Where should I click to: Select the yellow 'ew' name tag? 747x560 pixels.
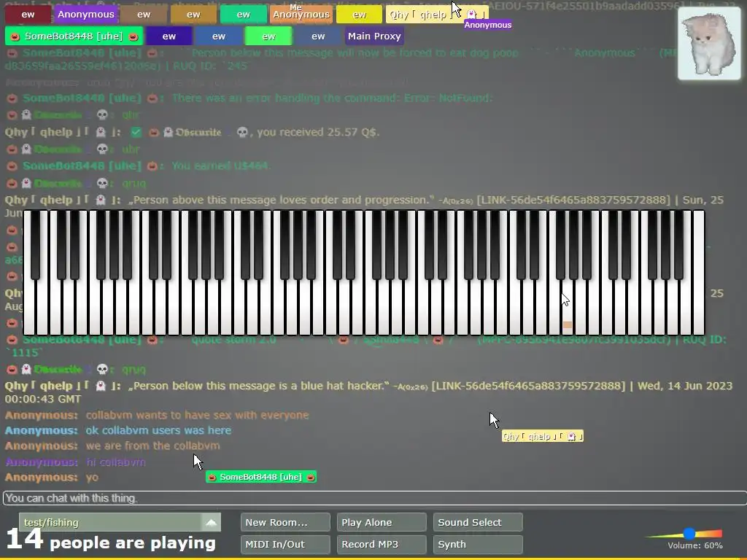[359, 15]
